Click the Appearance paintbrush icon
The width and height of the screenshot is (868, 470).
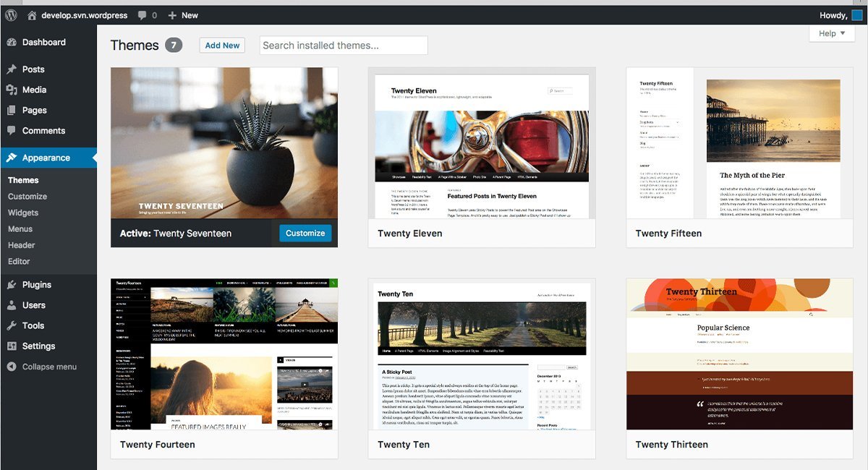click(x=12, y=158)
